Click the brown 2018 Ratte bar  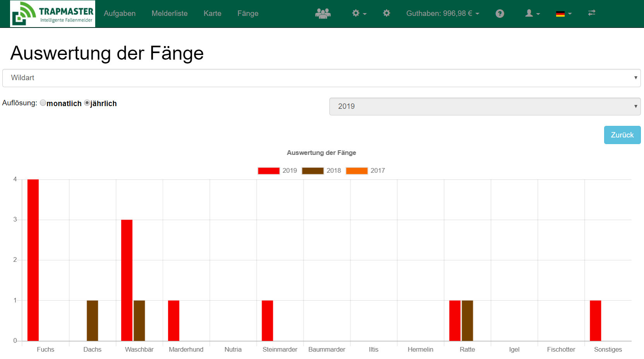pos(467,321)
